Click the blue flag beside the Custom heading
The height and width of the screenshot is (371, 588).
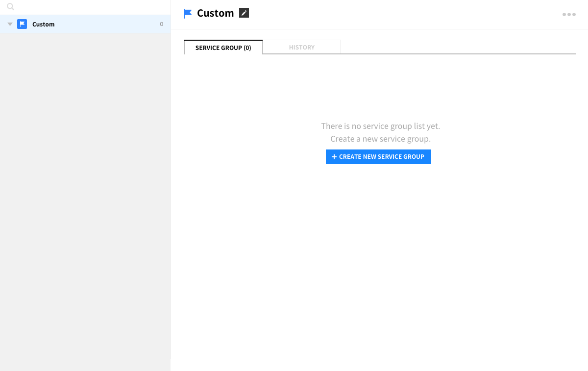click(x=188, y=14)
